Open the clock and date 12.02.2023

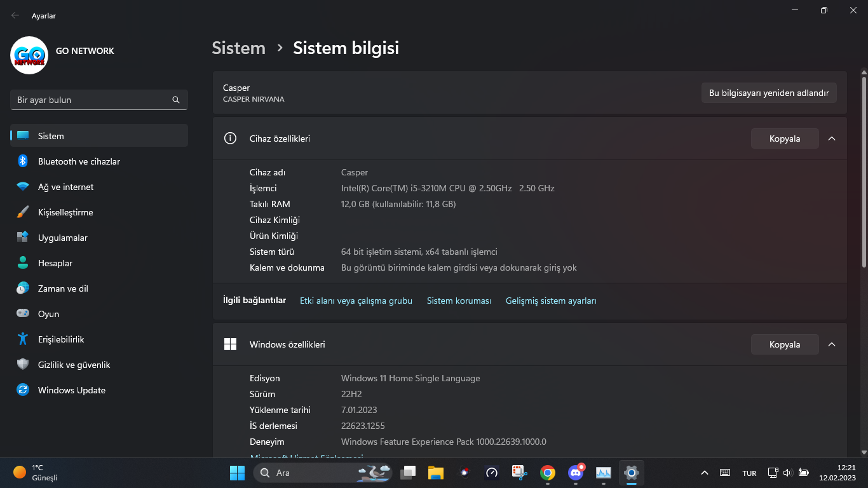(837, 473)
